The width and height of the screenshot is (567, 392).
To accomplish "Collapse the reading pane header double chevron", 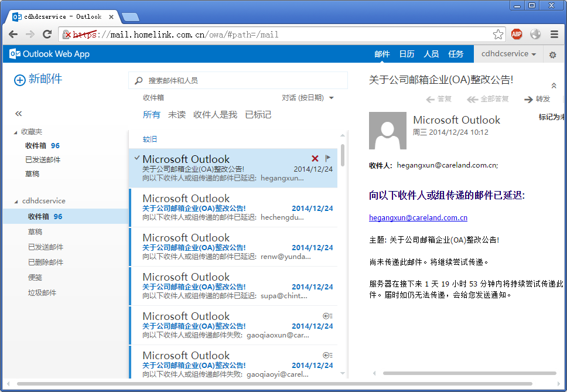I will click(554, 86).
